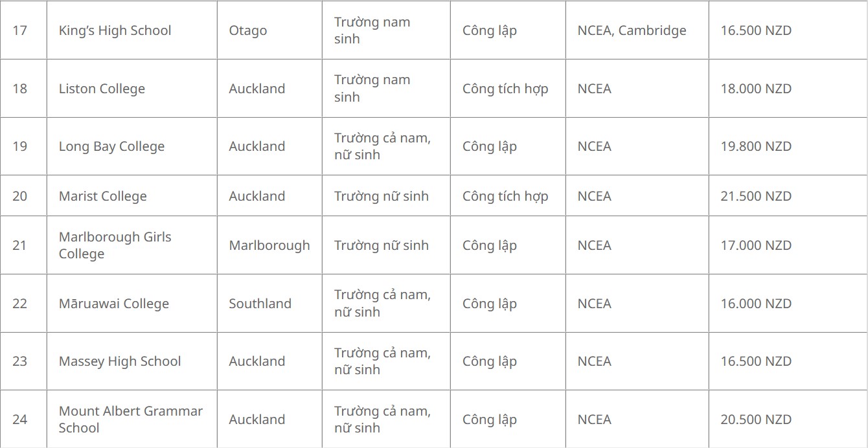Select the "Marist College" school name
The image size is (868, 448).
[x=103, y=196]
